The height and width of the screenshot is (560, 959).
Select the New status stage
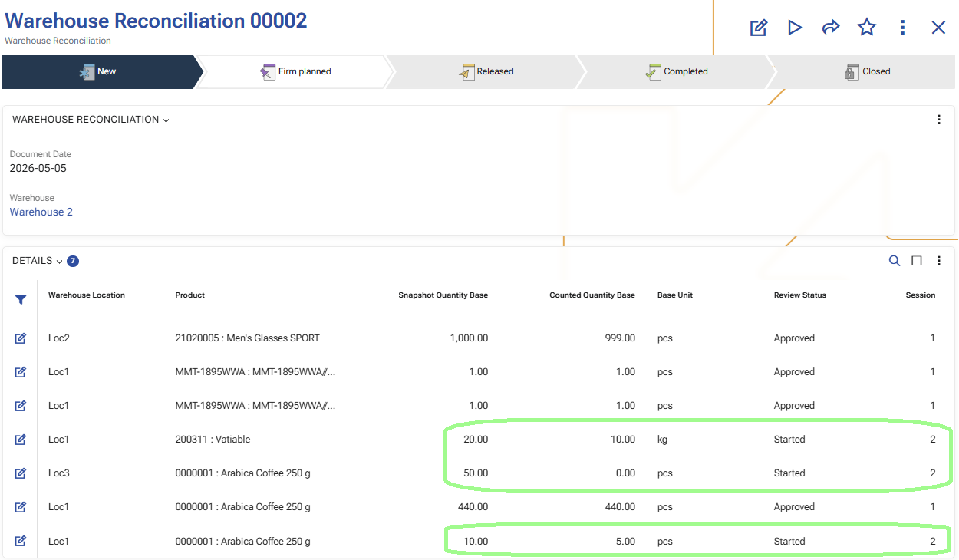tap(98, 71)
